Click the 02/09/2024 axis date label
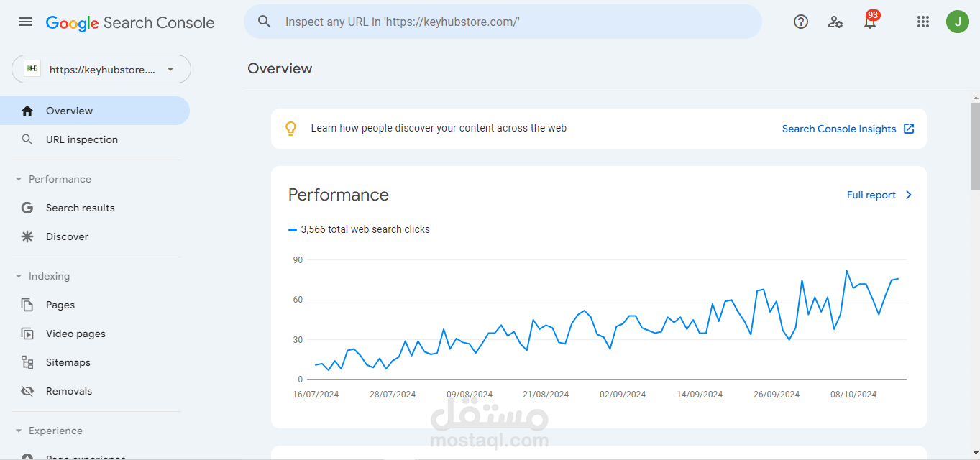 [623, 394]
